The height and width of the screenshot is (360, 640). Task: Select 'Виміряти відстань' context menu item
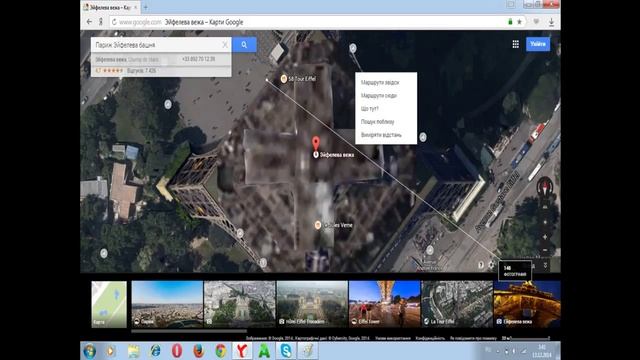click(381, 135)
